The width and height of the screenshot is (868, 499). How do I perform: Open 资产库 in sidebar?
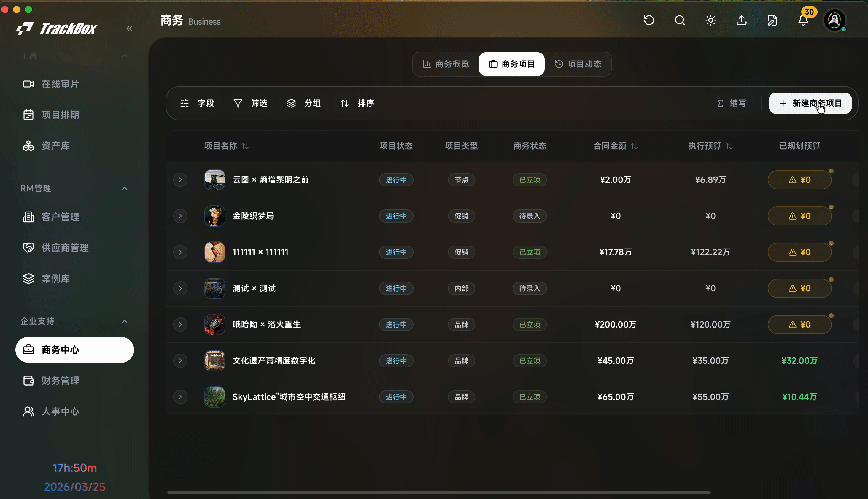point(75,146)
